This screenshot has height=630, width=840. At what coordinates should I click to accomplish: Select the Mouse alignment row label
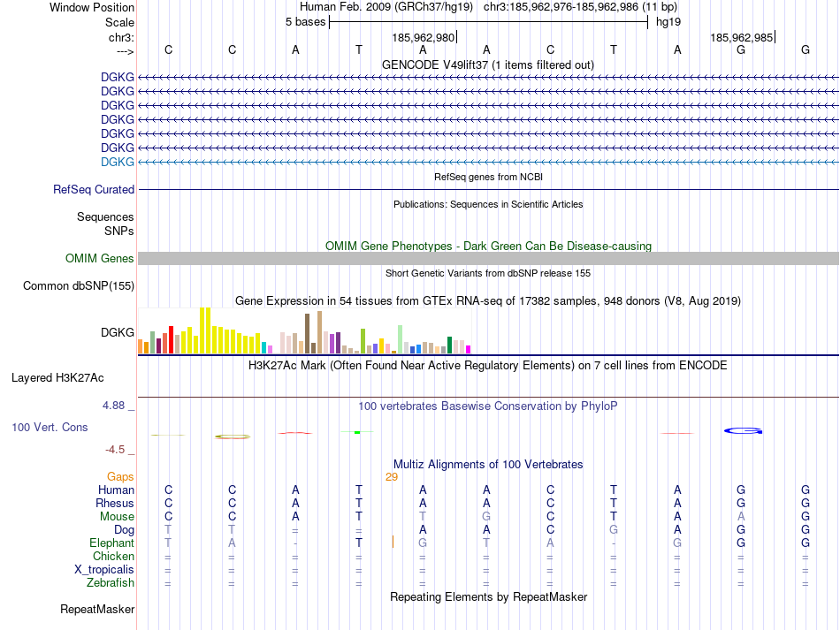[117, 517]
